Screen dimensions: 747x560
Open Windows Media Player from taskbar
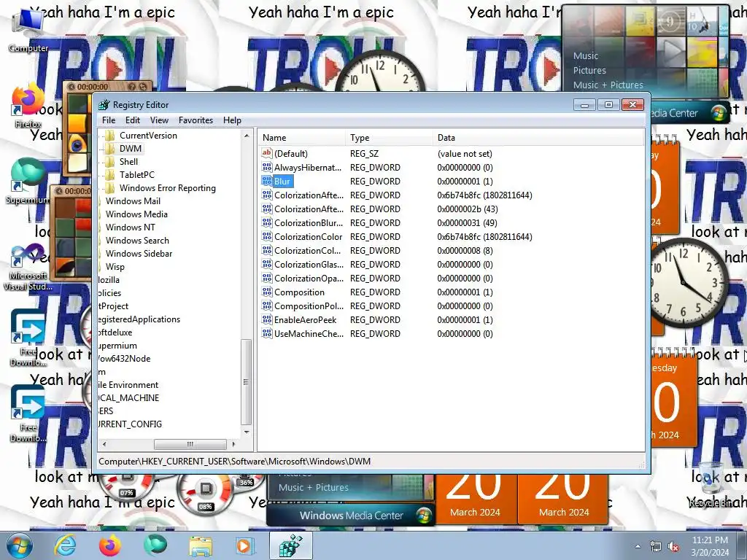pyautogui.click(x=245, y=545)
